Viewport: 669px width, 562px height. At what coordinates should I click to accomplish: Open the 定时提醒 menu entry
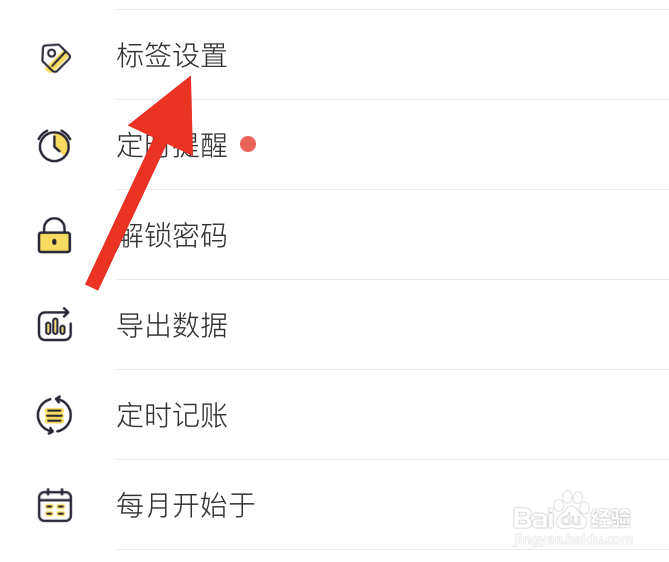pos(172,146)
